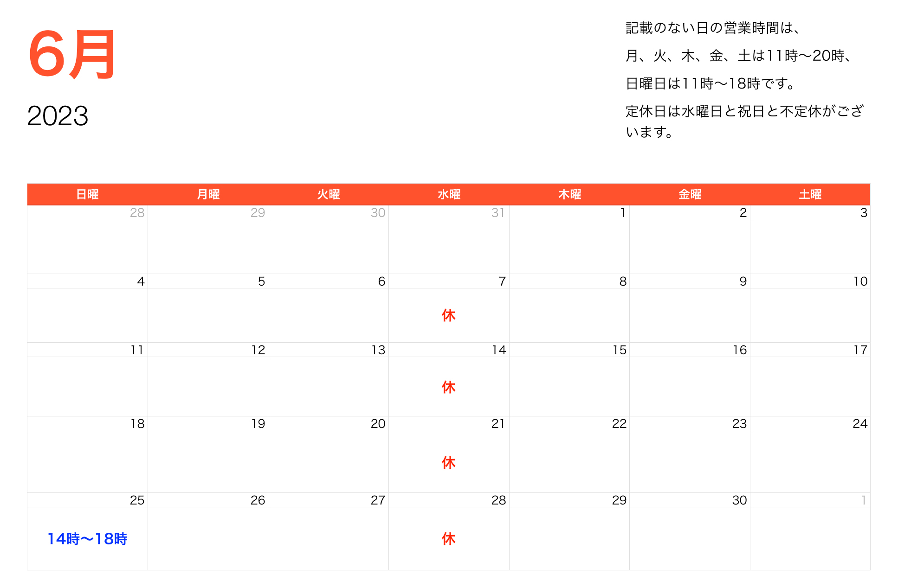Click date 15 in the calendar
This screenshot has width=917, height=588.
point(620,350)
